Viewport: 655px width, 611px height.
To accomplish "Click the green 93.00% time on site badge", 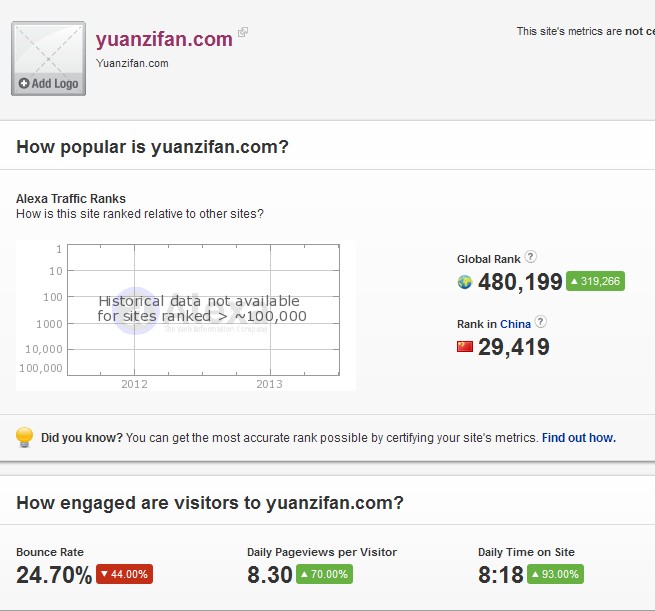I will [555, 574].
